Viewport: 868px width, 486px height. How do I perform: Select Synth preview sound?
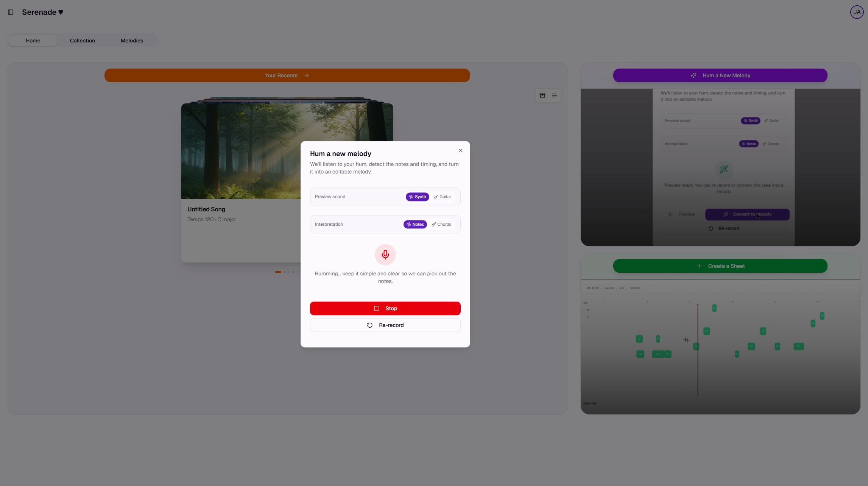pyautogui.click(x=417, y=197)
